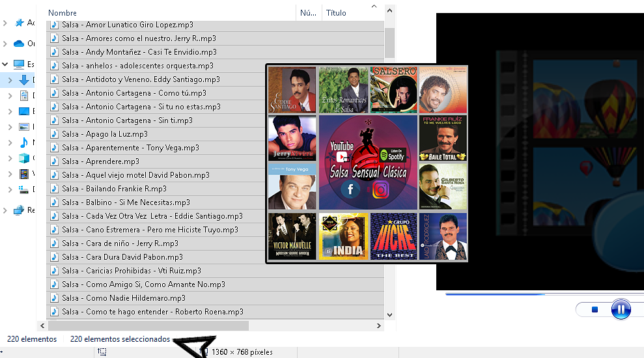This screenshot has width=644, height=358.
Task: Click the selection size icon in the status bar
Action: [102, 351]
